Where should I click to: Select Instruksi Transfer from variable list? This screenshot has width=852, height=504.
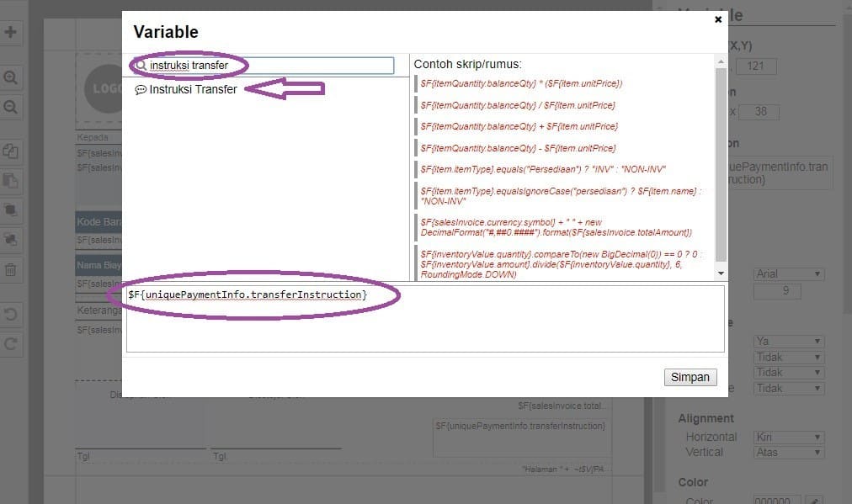(x=193, y=89)
